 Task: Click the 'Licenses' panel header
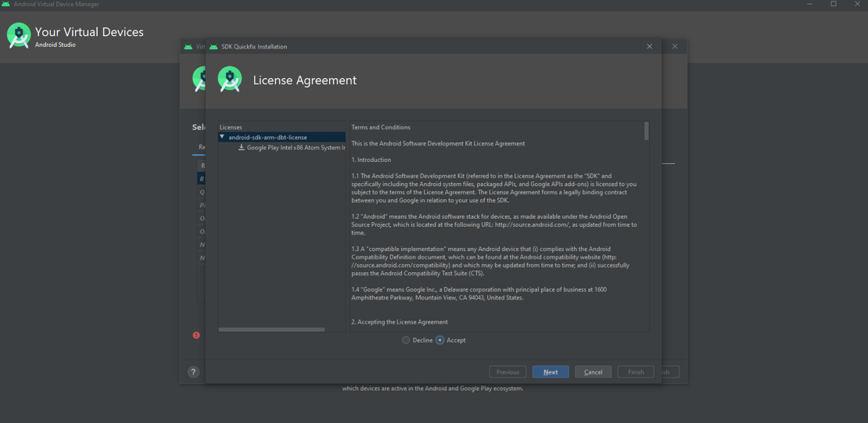click(x=231, y=127)
